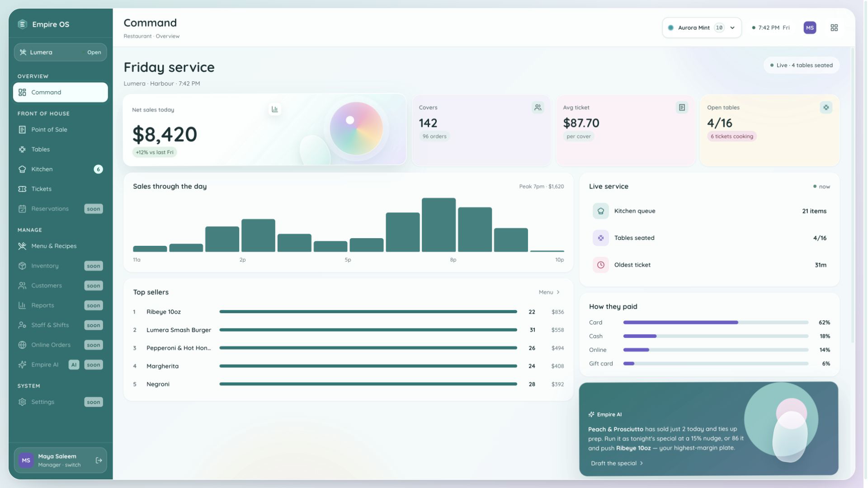Click the Empire AI sparkle icon in card
This screenshot has width=868, height=488.
click(x=591, y=414)
